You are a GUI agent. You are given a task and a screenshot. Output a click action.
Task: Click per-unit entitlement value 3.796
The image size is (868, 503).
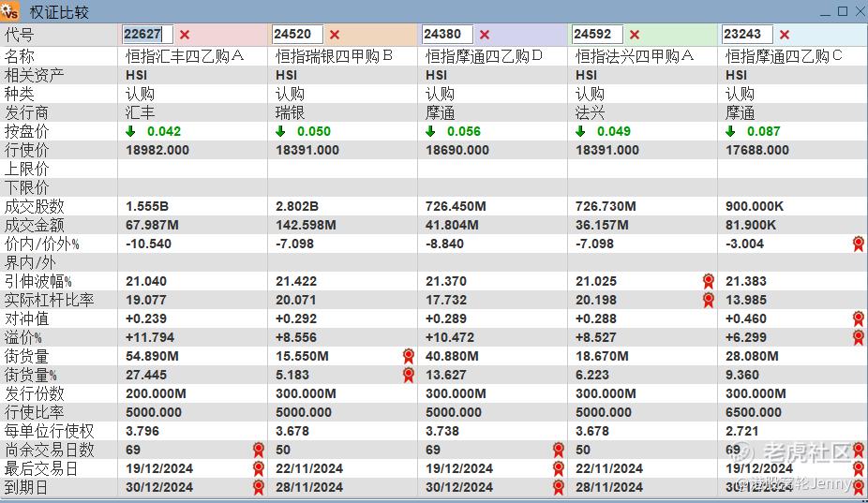142,431
